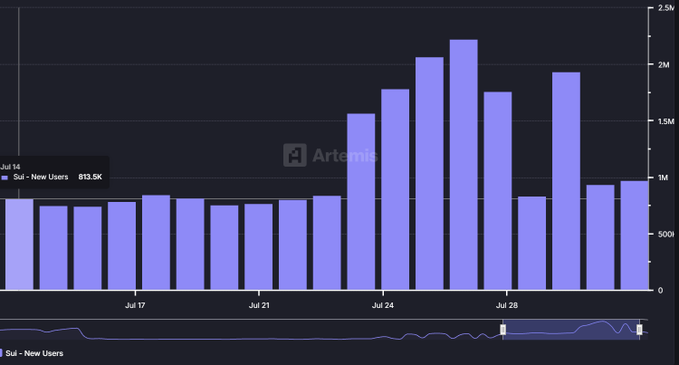Click the shaded selected window in the navigator
679x365 pixels.
click(x=571, y=330)
